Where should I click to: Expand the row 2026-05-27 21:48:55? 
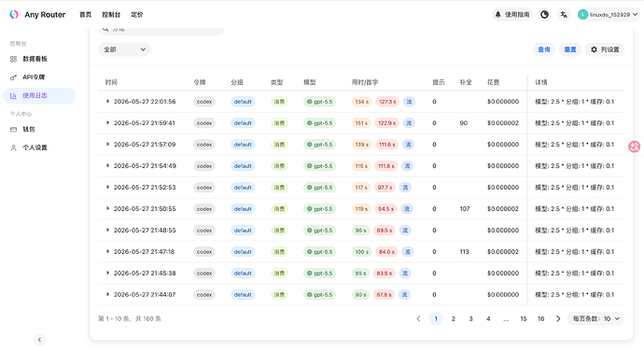click(x=107, y=230)
